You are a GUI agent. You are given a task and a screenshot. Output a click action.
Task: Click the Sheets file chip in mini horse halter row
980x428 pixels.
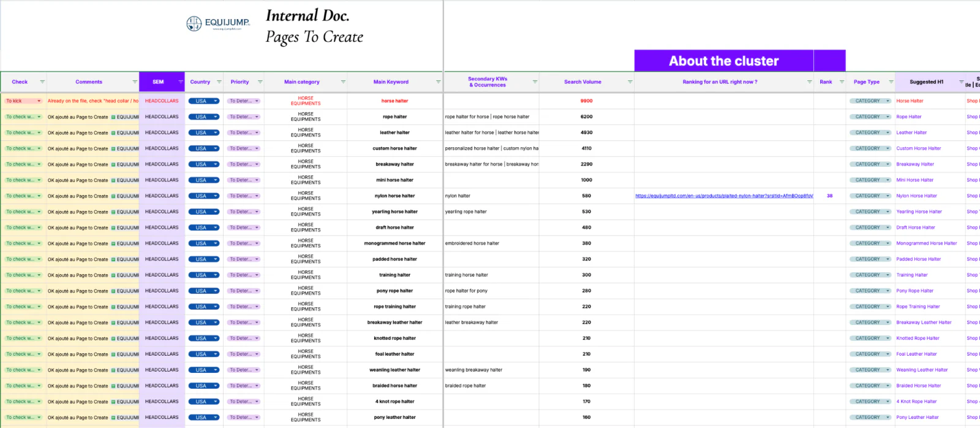(x=125, y=180)
